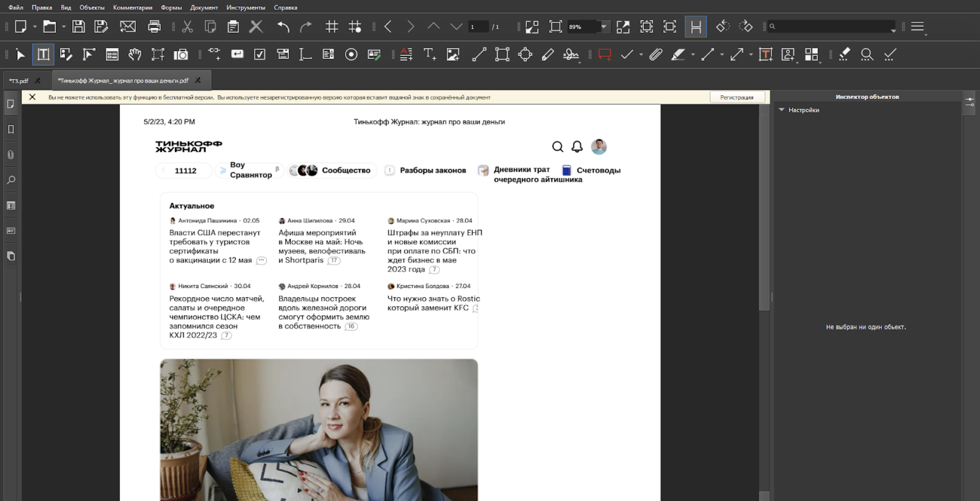Screen dimensions: 980x501
Task: Select the Ellipse shape tool
Action: (x=525, y=54)
